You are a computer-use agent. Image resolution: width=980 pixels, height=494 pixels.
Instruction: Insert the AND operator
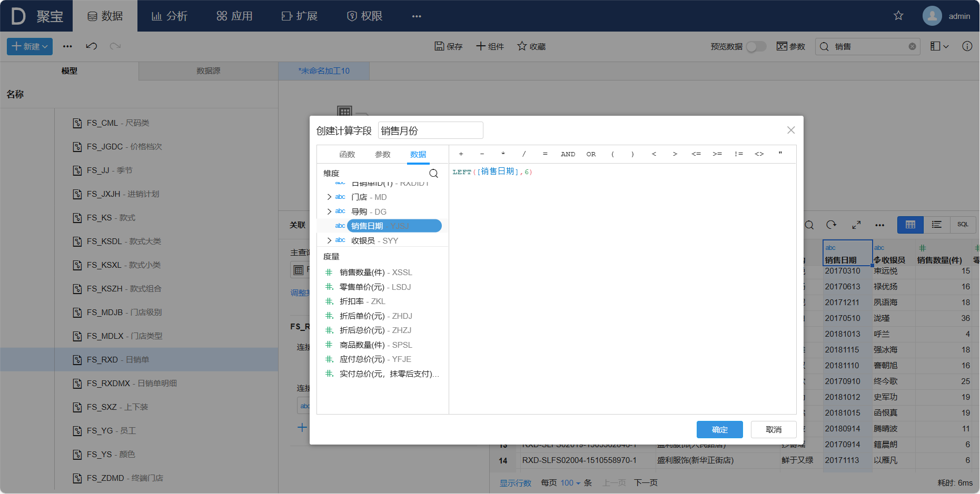(x=568, y=154)
